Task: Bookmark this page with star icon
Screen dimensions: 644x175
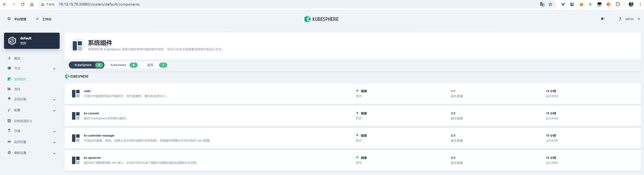Action: 550,4
